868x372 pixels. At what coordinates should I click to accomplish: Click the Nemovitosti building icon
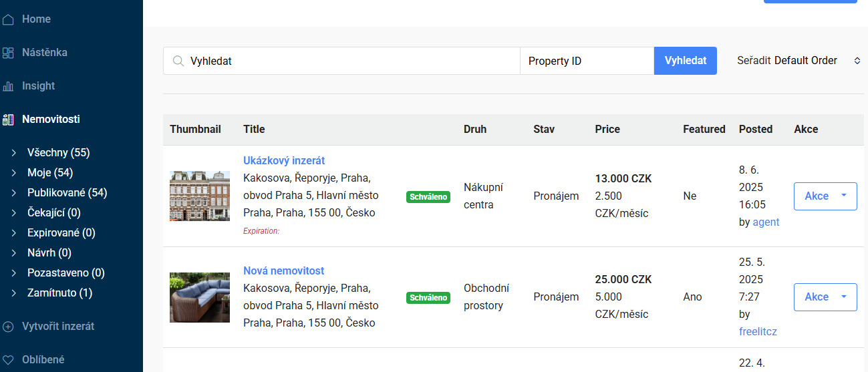pos(8,120)
